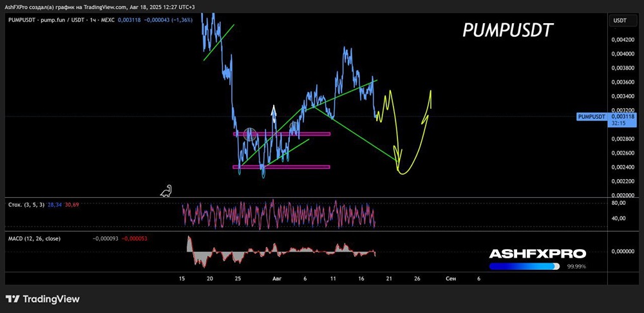Click the 26 date label on time axis
Screen dimensions: 644x313
pyautogui.click(x=417, y=278)
